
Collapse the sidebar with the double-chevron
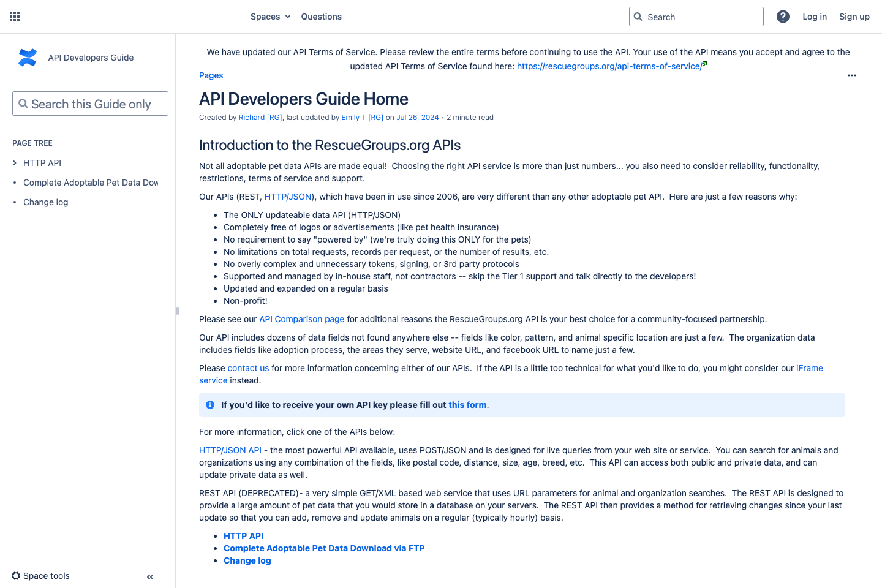149,576
